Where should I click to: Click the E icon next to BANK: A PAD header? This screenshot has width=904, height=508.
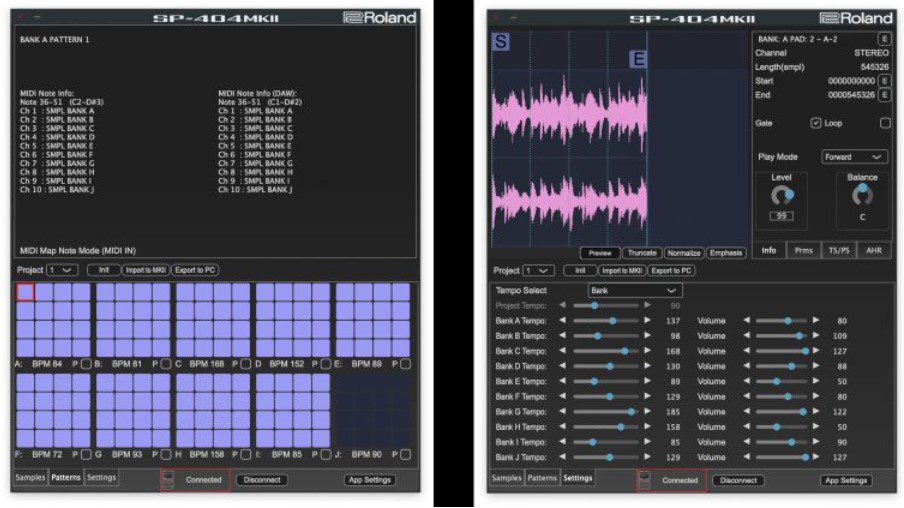click(884, 38)
